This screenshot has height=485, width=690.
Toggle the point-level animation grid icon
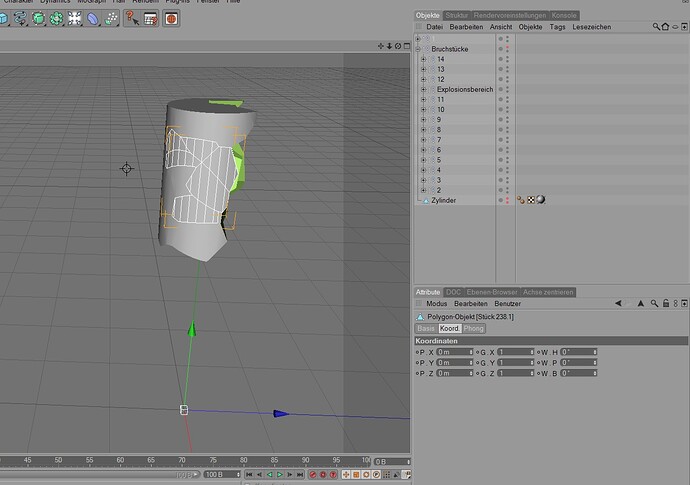[x=386, y=474]
